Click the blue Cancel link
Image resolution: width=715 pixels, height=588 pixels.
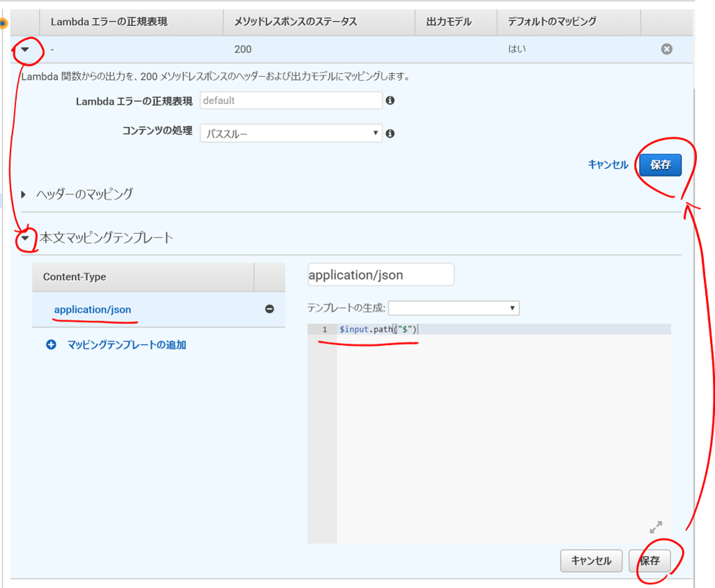pyautogui.click(x=608, y=165)
